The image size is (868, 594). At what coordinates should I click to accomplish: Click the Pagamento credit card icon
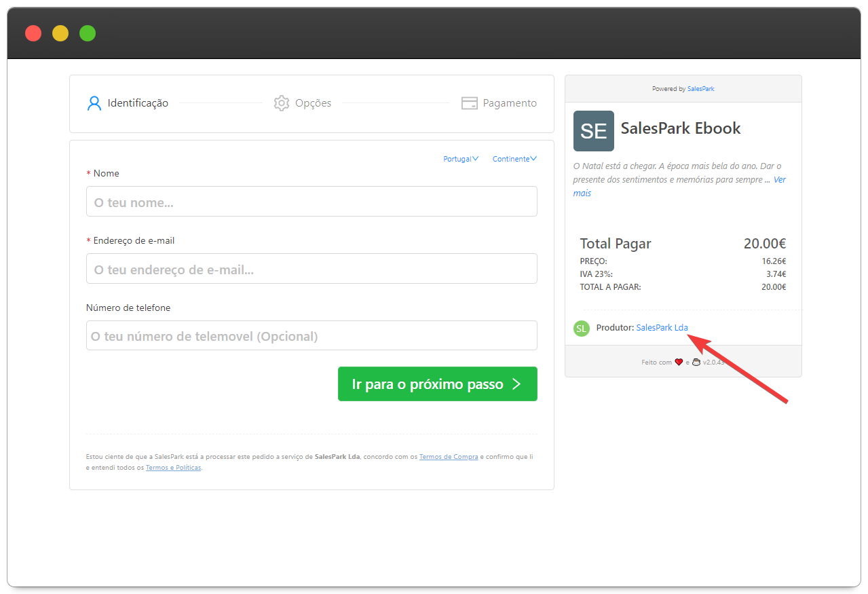point(469,103)
